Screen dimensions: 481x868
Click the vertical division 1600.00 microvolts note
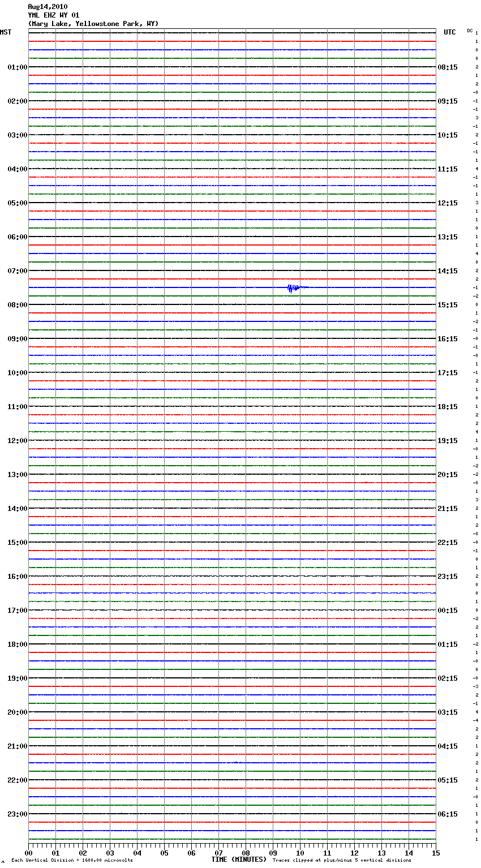click(x=72, y=861)
